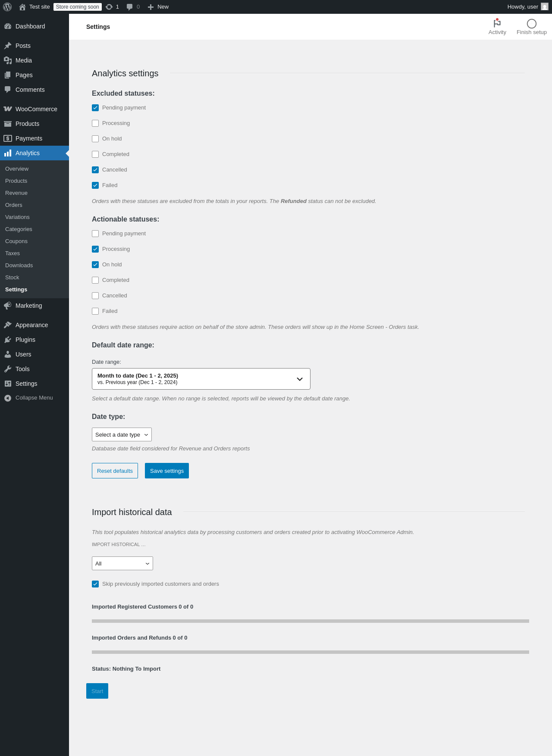Click the user avatar icon
552x756 pixels.
tap(545, 7)
